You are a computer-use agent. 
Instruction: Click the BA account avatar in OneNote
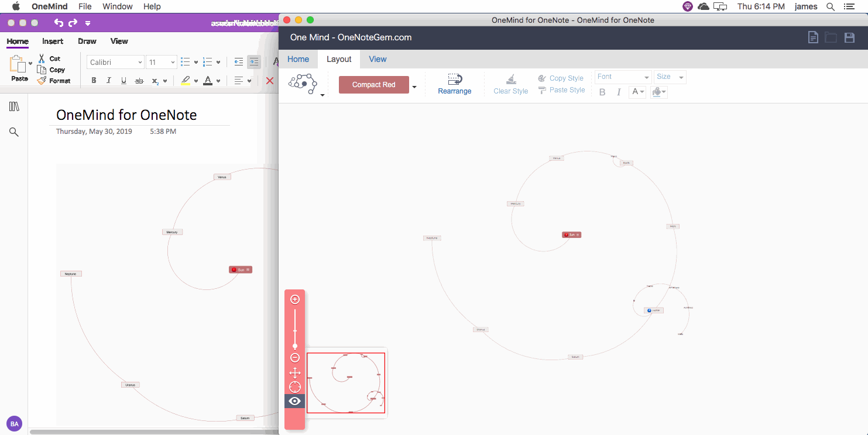tap(14, 423)
